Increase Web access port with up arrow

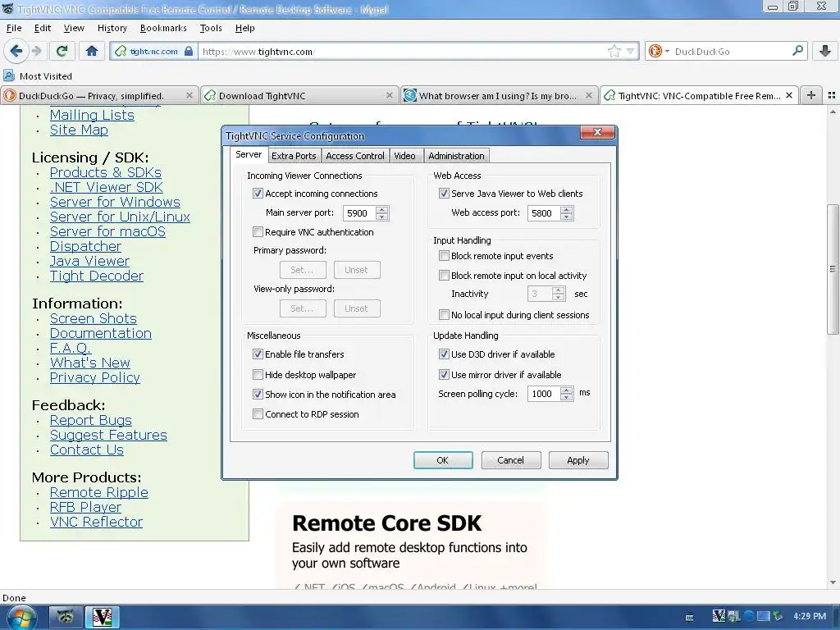[566, 209]
